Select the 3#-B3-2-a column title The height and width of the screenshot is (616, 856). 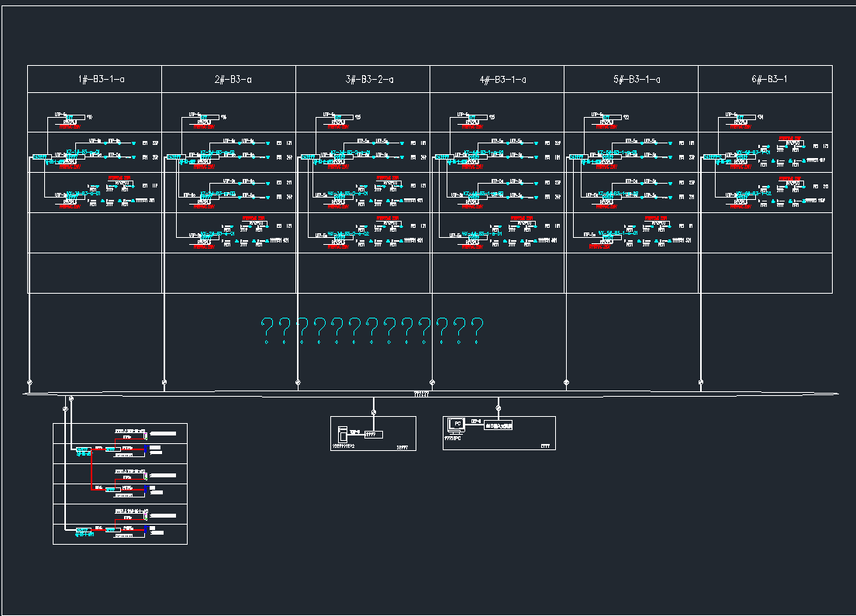[369, 80]
